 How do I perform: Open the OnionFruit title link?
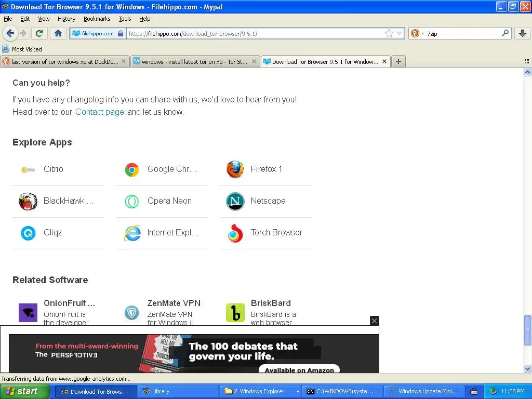tap(69, 303)
